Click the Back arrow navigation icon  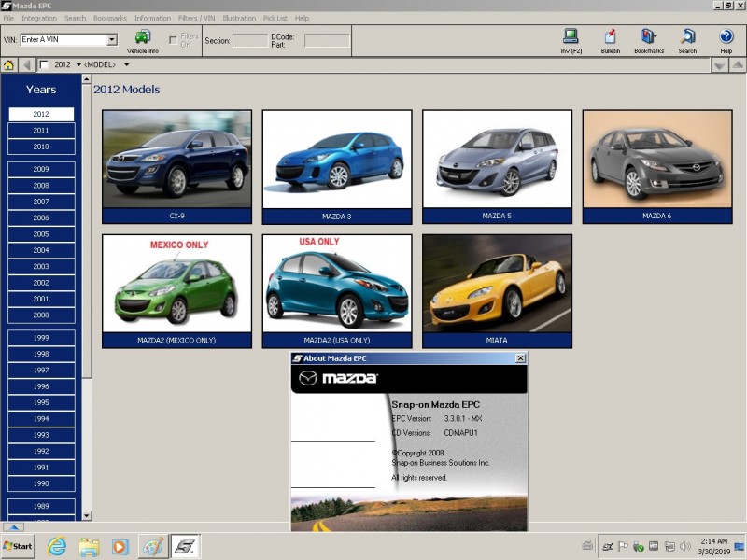coord(27,64)
